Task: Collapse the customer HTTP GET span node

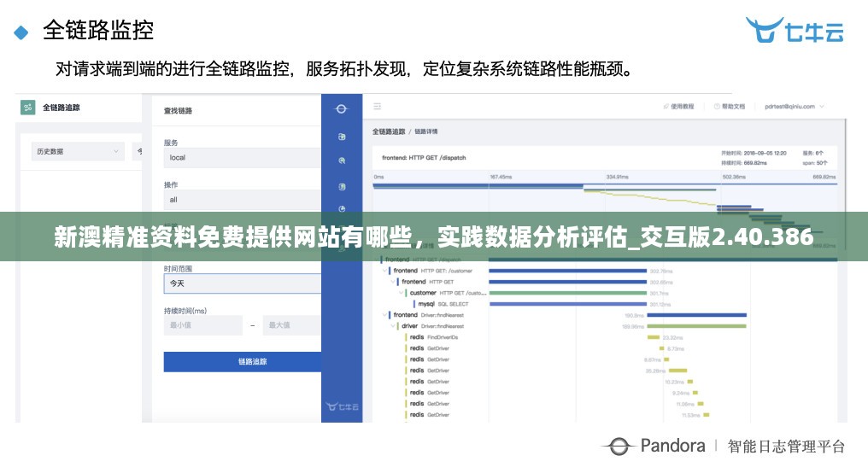Action: [402, 293]
